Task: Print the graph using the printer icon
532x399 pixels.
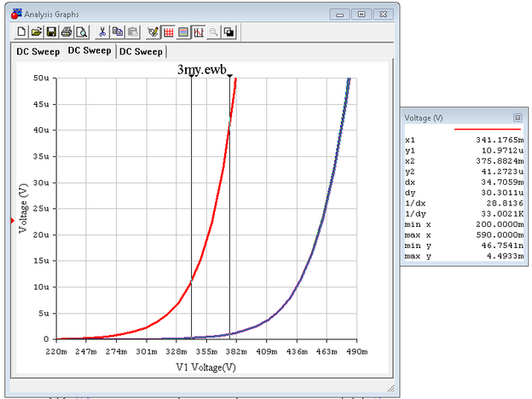Action: (66, 32)
